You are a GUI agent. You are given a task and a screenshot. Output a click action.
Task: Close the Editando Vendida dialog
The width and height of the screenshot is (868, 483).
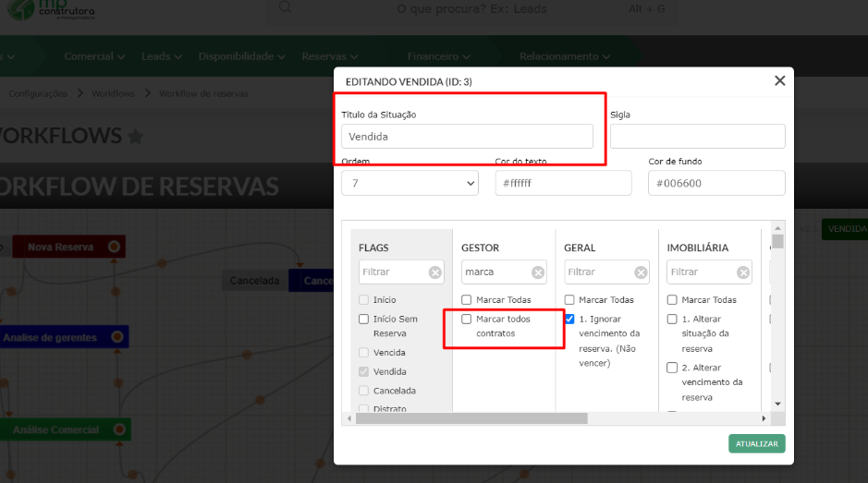click(x=779, y=80)
